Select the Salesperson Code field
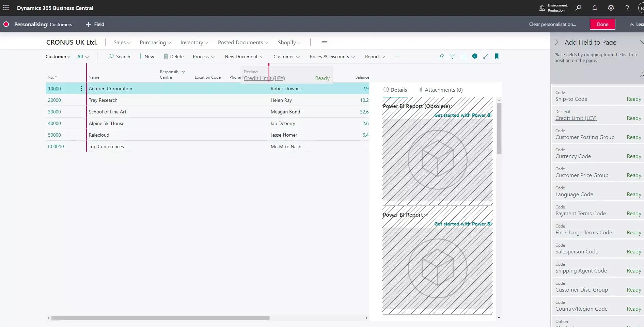The image size is (644, 327). [597, 249]
